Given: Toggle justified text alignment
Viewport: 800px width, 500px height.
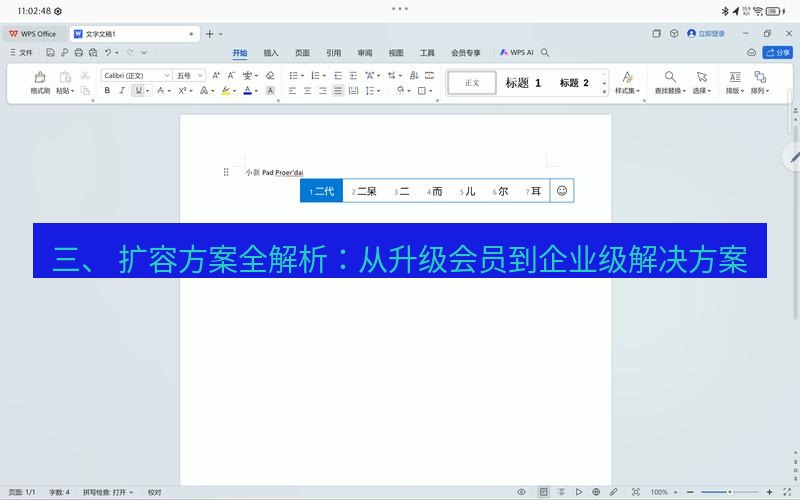Looking at the screenshot, I should pyautogui.click(x=338, y=91).
